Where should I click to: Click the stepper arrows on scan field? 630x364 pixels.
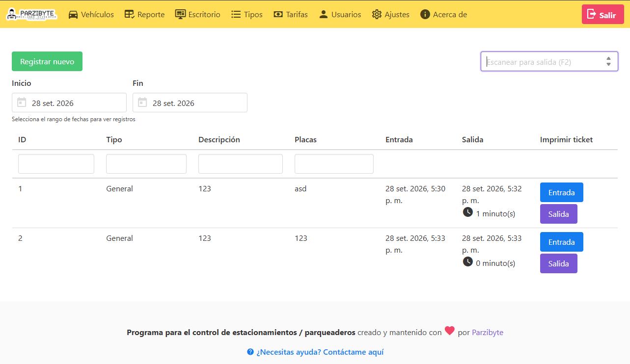point(608,61)
